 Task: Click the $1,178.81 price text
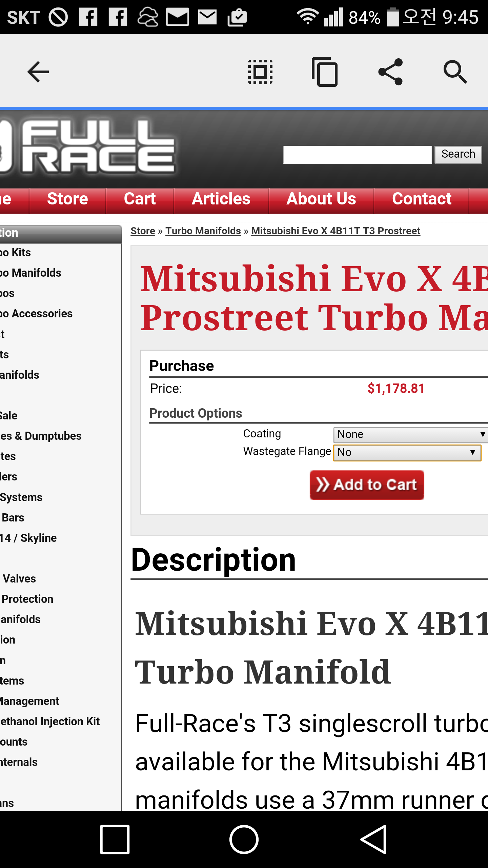pos(396,389)
